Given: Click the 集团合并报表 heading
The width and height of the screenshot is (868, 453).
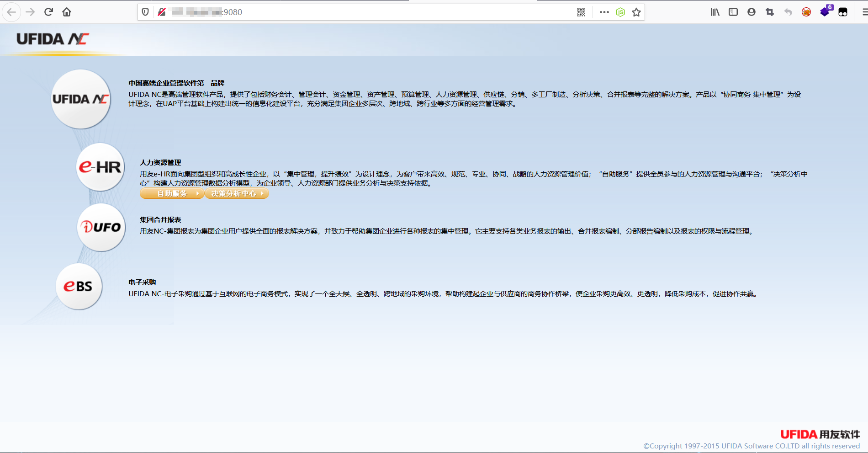Looking at the screenshot, I should tap(160, 220).
